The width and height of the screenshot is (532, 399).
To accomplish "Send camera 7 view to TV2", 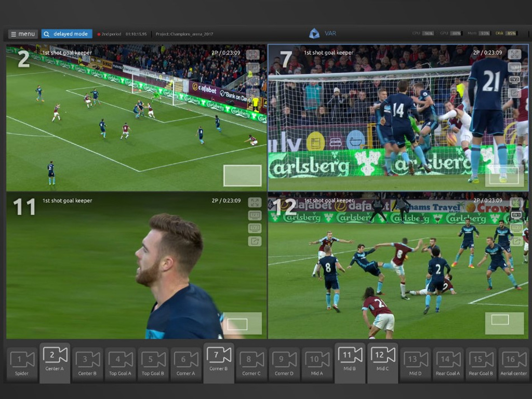I will (x=514, y=80).
